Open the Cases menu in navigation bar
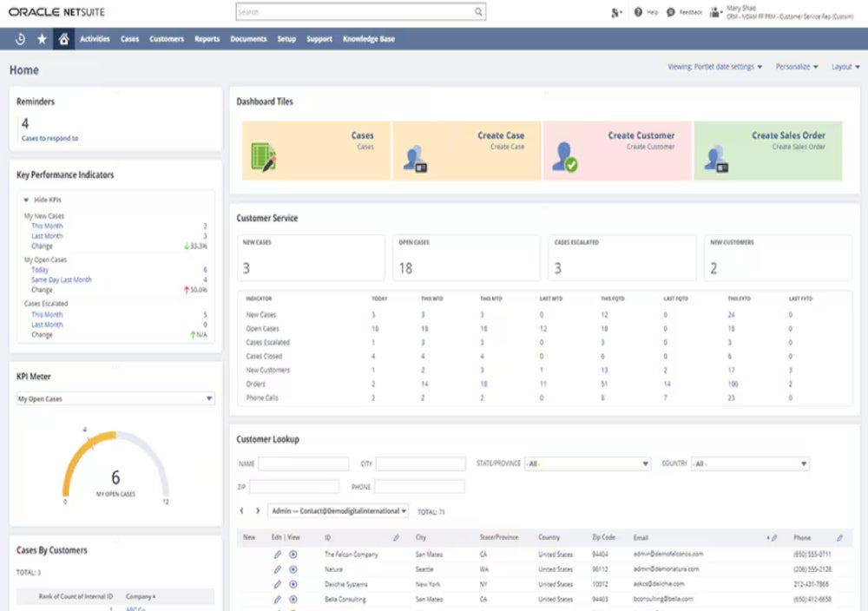This screenshot has width=868, height=611. click(x=129, y=39)
